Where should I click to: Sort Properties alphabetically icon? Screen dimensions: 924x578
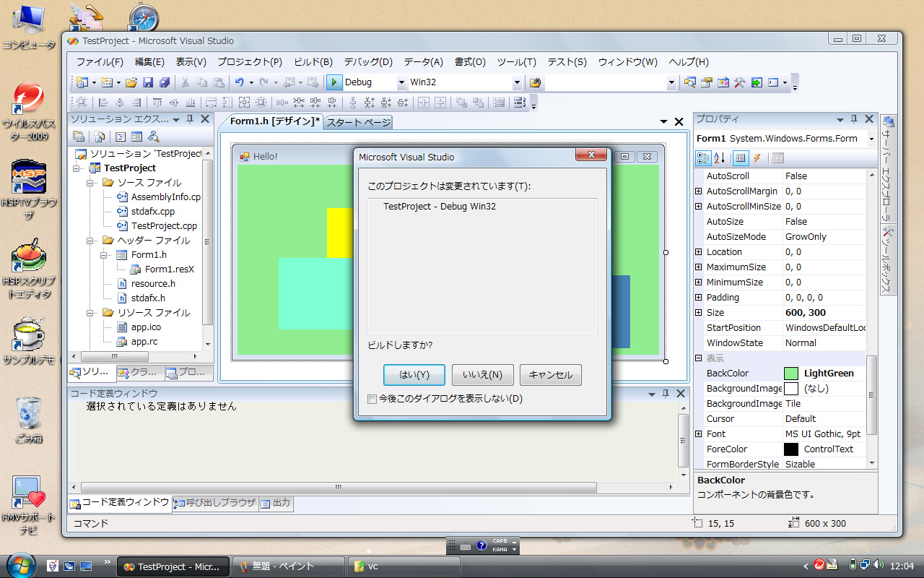(719, 158)
